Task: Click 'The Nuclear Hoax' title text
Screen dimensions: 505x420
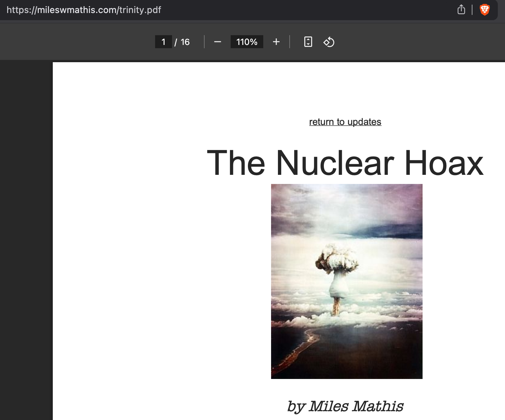Action: (x=345, y=163)
